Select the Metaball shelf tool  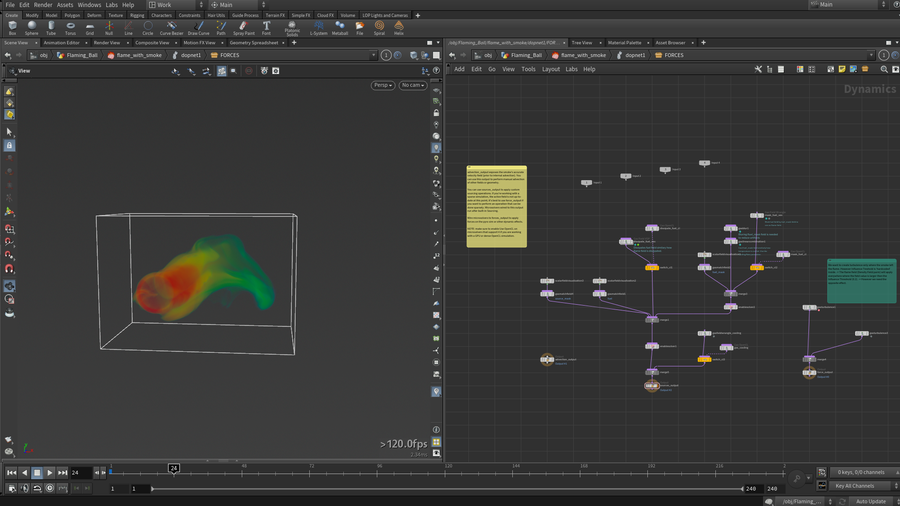[x=340, y=28]
